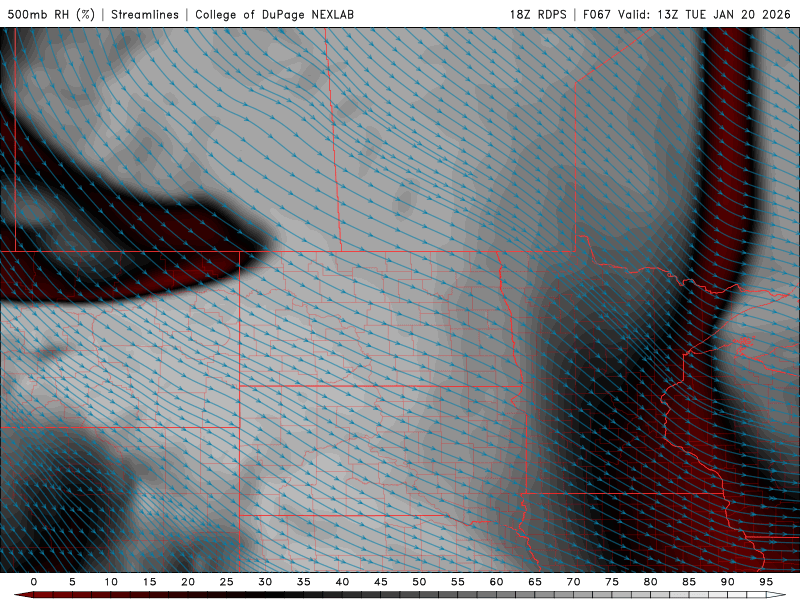Click the 45 label on the legend
The height and width of the screenshot is (600, 800).
point(381,582)
